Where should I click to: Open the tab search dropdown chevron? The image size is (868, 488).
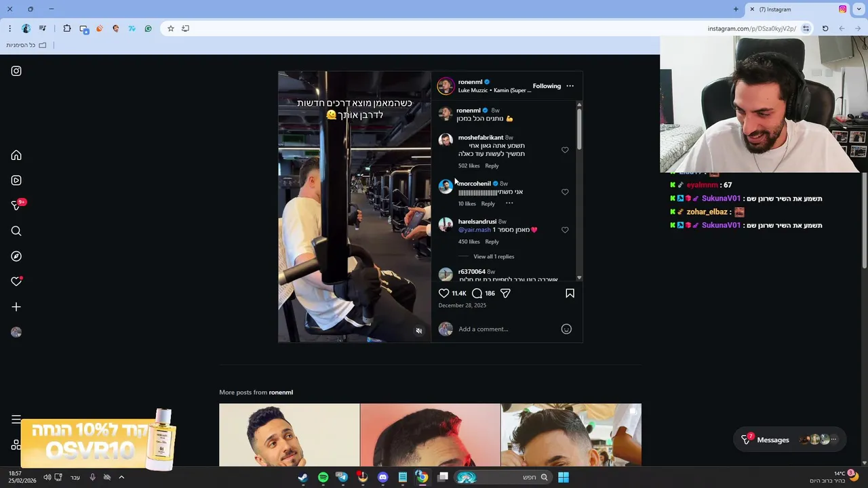tap(859, 9)
